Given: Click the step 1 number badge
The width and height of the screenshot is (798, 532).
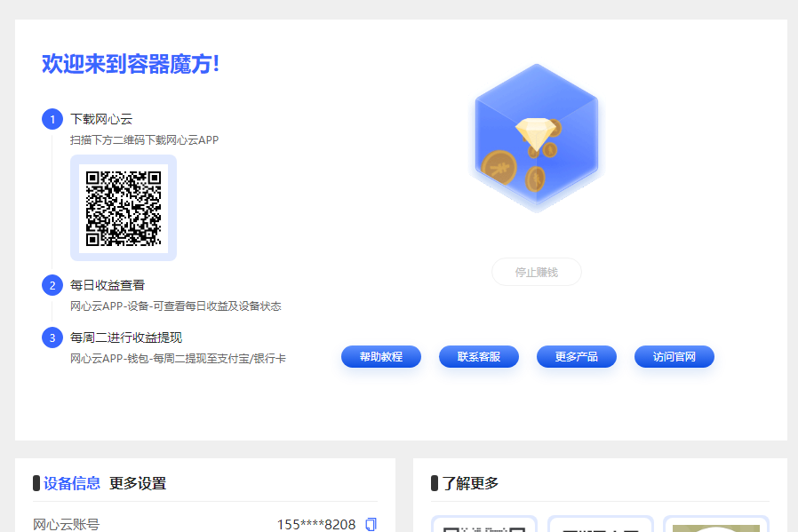Looking at the screenshot, I should 52,120.
